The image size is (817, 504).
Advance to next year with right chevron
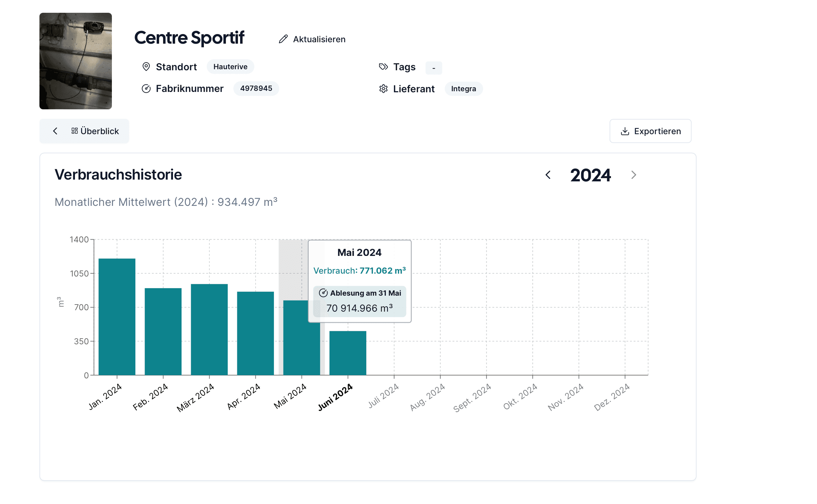[634, 175]
